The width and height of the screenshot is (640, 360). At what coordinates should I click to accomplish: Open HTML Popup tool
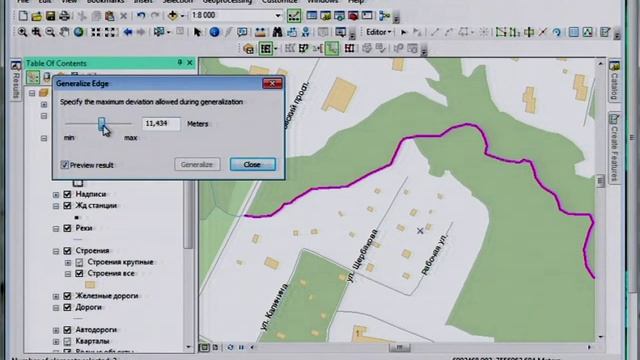pos(242,32)
